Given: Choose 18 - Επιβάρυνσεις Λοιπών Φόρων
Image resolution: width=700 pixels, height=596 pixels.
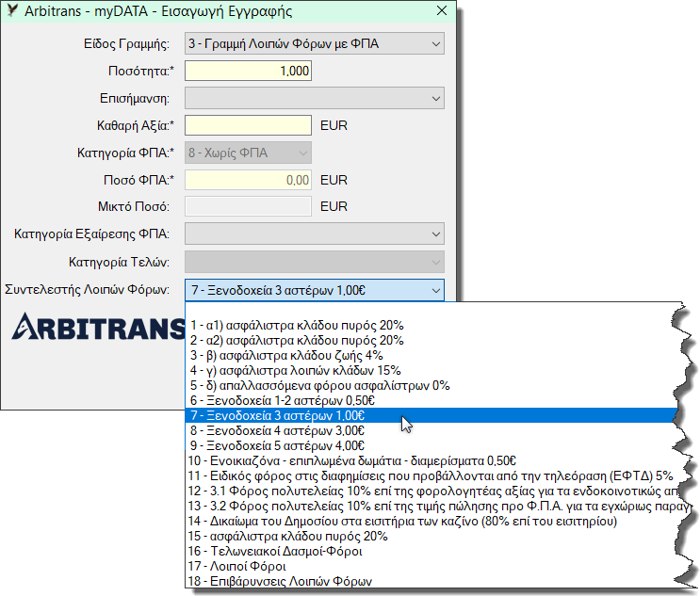Looking at the screenshot, I should click(431, 581).
